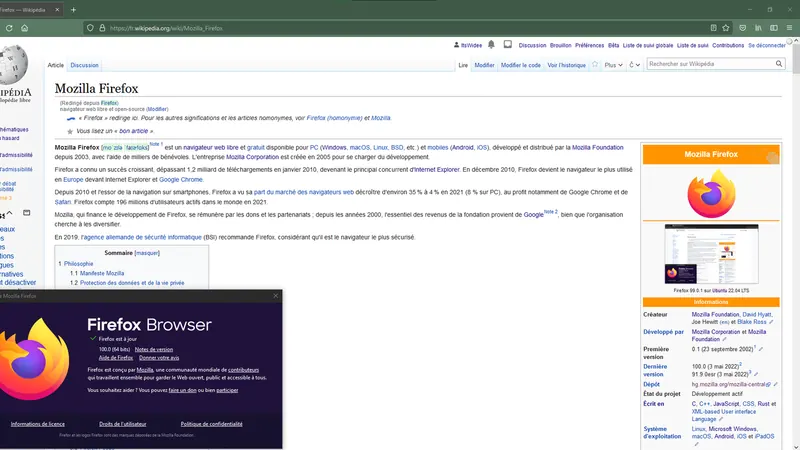Image resolution: width=800 pixels, height=450 pixels.
Task: Show site security info via padlock icon
Action: coord(102,28)
